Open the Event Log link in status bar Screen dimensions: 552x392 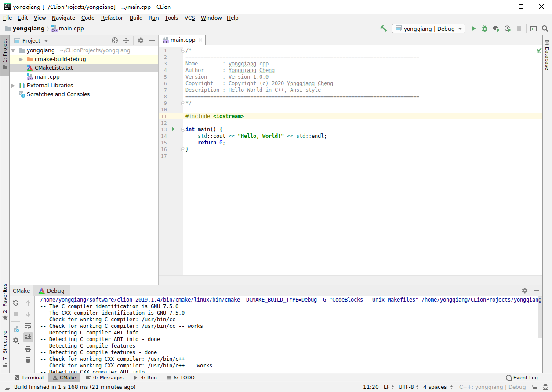point(525,378)
